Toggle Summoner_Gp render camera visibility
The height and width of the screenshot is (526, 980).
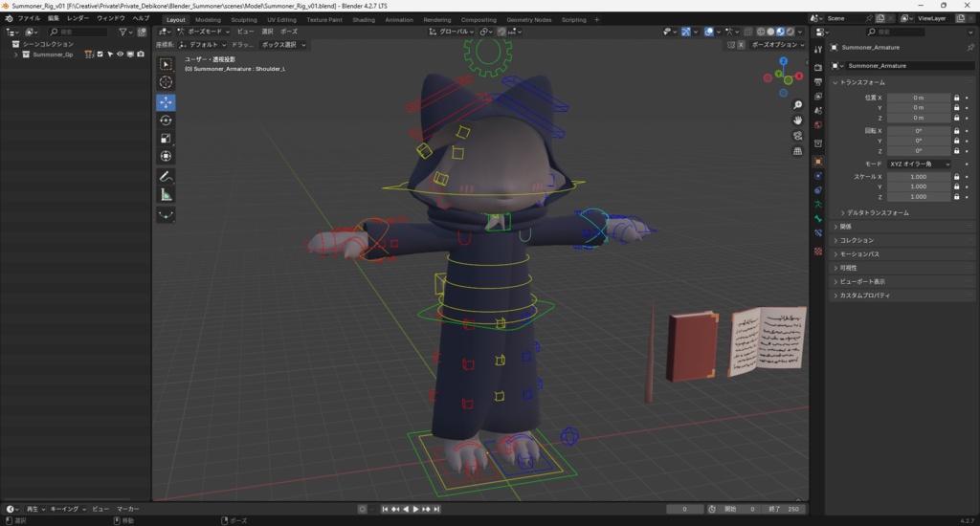click(141, 55)
